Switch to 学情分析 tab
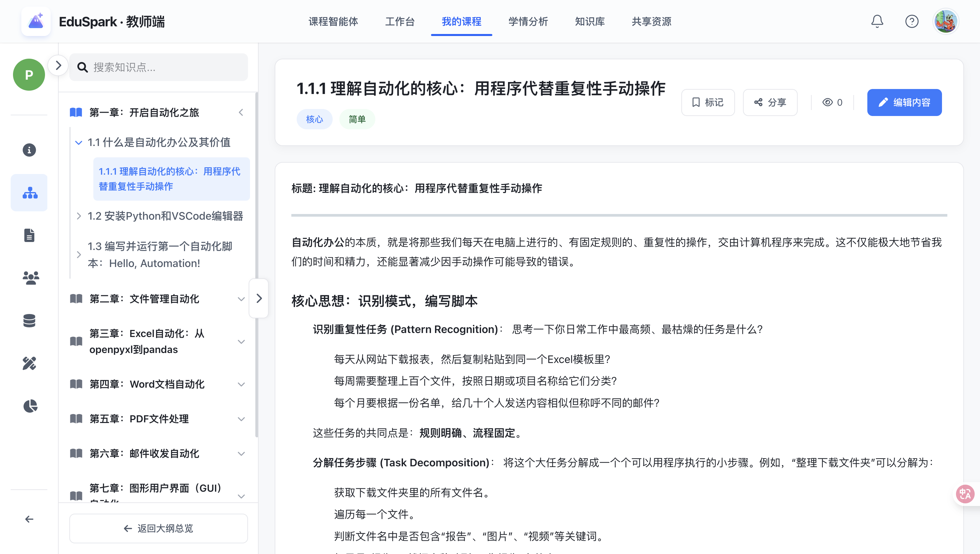The width and height of the screenshot is (980, 554). [528, 21]
